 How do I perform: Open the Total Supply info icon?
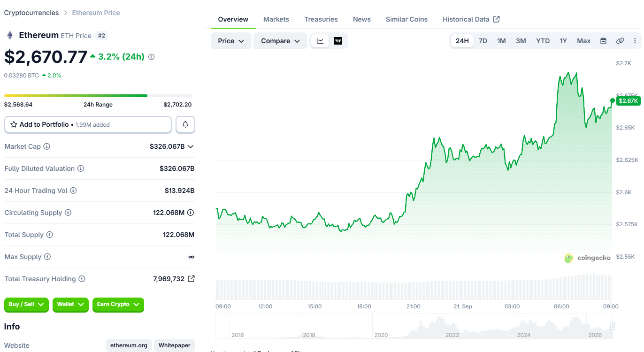tap(50, 235)
